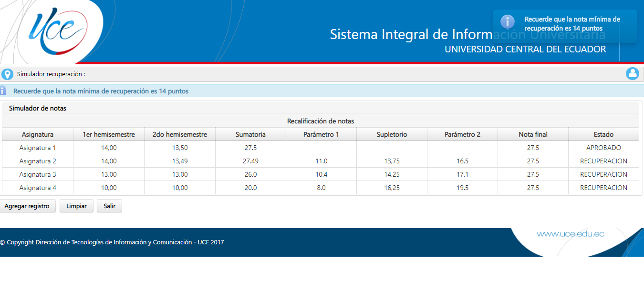Click the Parámetro 1 column header

[321, 134]
